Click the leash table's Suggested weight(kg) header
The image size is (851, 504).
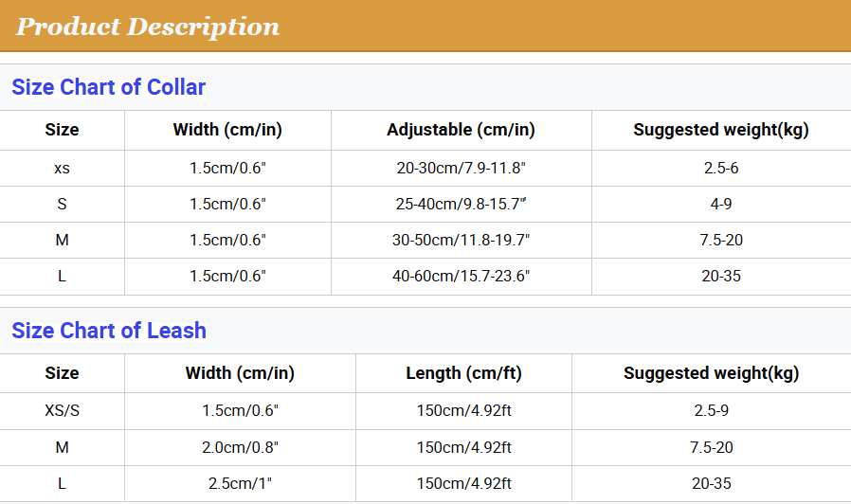[x=711, y=373]
